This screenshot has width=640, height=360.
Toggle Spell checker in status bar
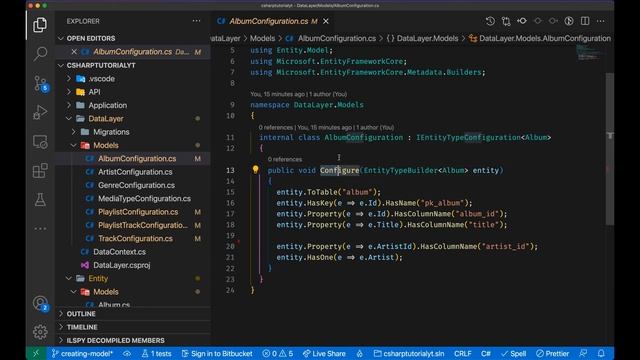coord(513,353)
